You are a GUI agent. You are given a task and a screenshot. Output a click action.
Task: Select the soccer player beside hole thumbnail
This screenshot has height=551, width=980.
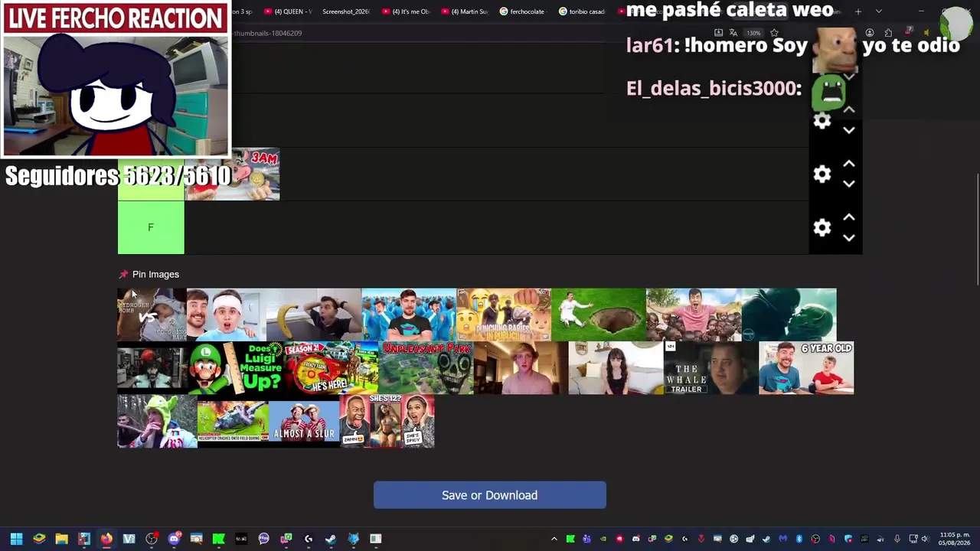click(599, 315)
